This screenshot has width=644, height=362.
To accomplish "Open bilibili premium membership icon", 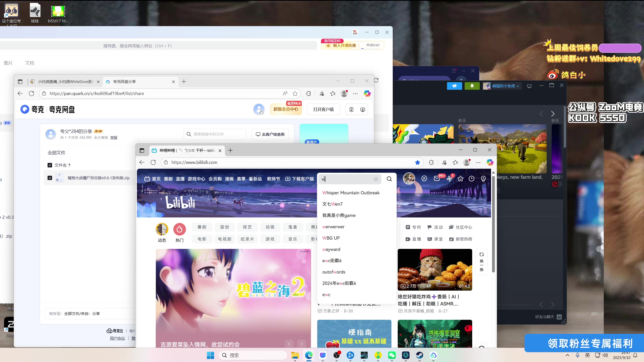I will point(424,178).
